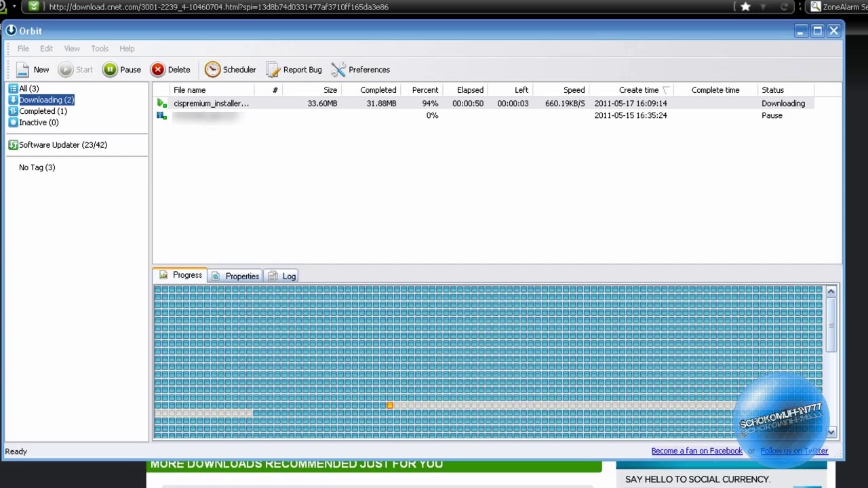The width and height of the screenshot is (868, 488).
Task: Open the Scheduler clock tool
Action: tap(230, 70)
